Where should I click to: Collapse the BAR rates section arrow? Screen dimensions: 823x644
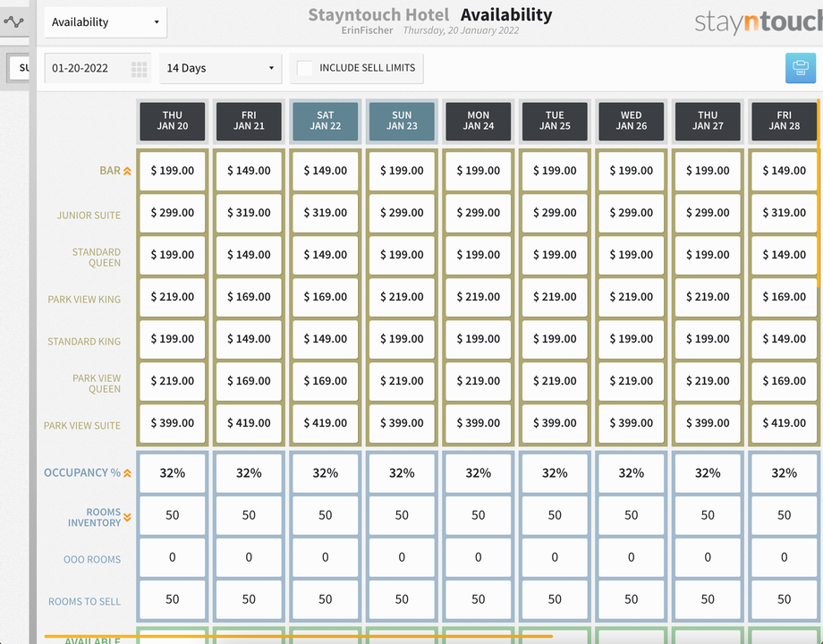click(x=127, y=171)
